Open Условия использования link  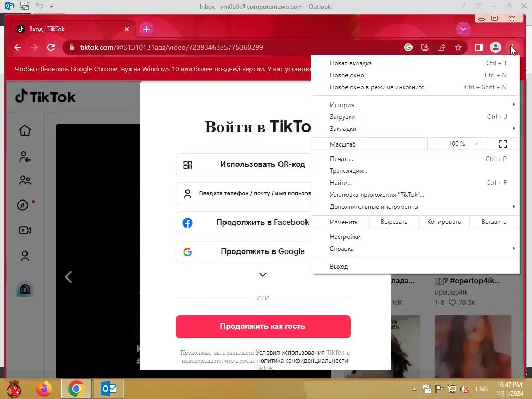290,353
